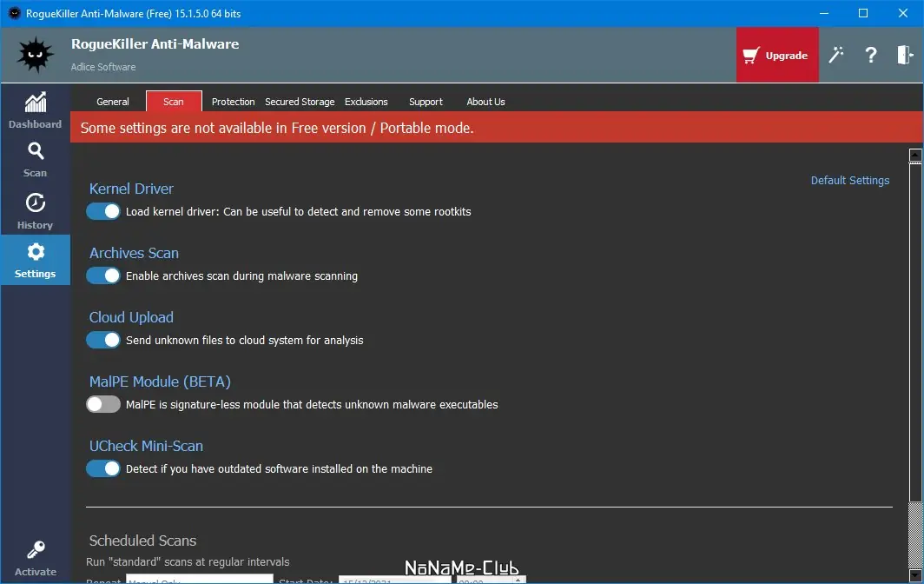Click the magic wand icon in header
The height and width of the screenshot is (584, 924).
pyautogui.click(x=835, y=55)
